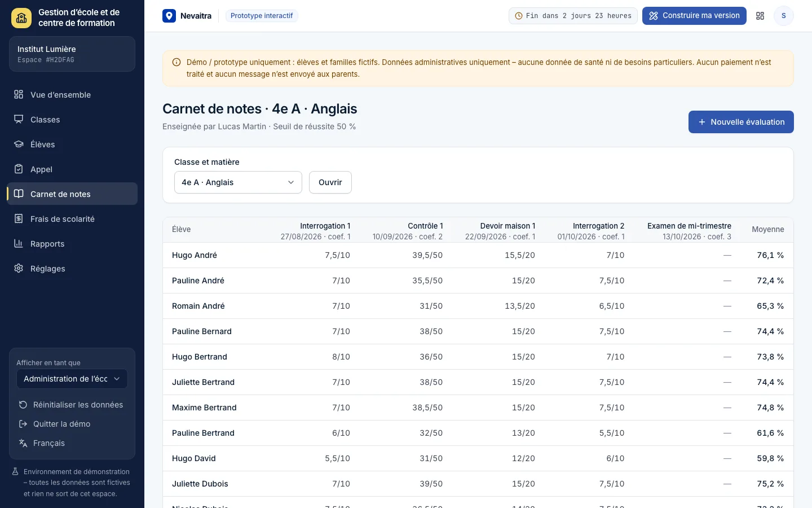
Task: Click the Rapports bar chart icon
Action: 19,243
